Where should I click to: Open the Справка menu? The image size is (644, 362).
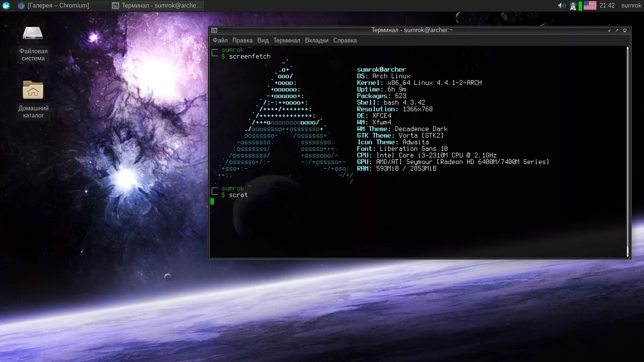(345, 41)
